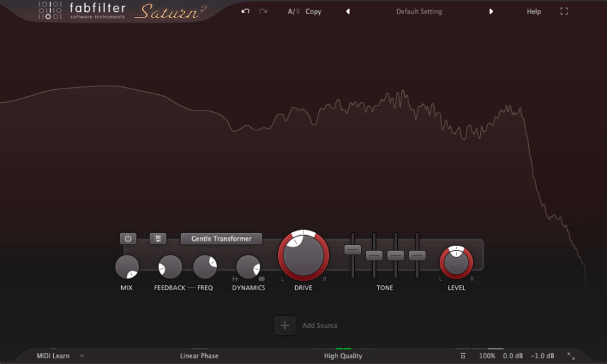Viewport: 607px width, 364px height.
Task: Click the third TONE slider handle
Action: tap(396, 255)
